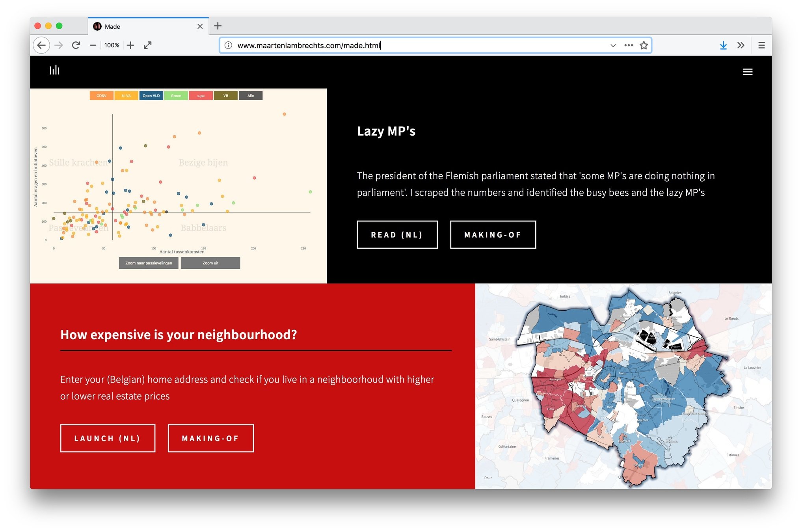
Task: Open the downloads arrow icon
Action: (723, 45)
